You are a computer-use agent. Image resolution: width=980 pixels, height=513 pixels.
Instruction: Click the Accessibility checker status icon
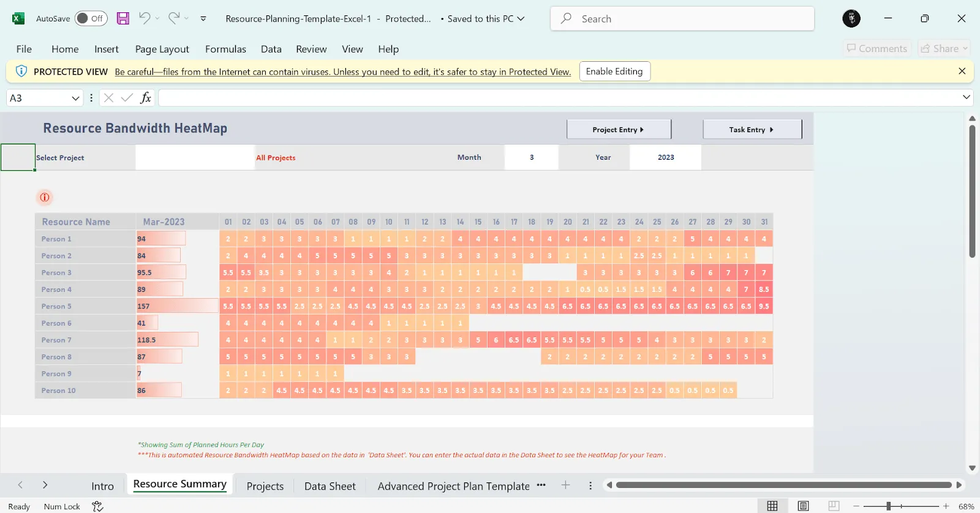click(97, 506)
